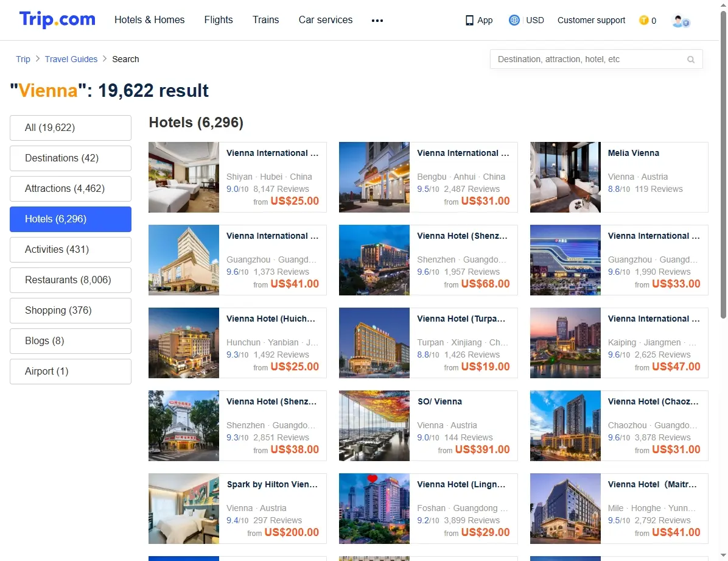Image resolution: width=728 pixels, height=561 pixels.
Task: Select Car services
Action: 326,20
